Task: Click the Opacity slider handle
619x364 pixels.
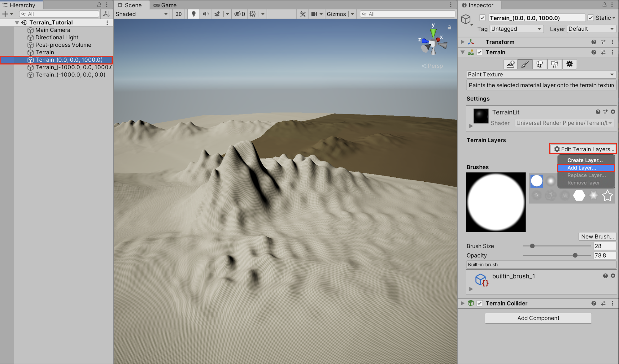Action: pos(575,255)
